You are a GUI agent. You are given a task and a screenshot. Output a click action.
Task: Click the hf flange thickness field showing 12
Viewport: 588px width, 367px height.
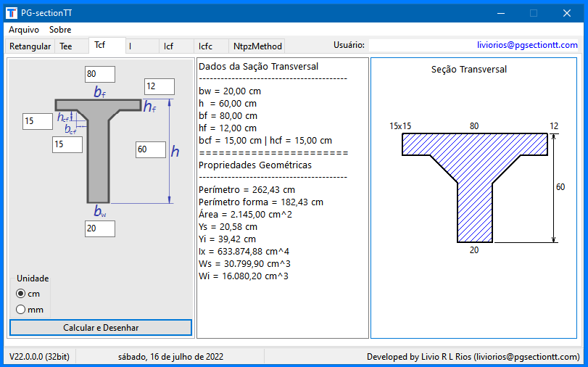160,87
